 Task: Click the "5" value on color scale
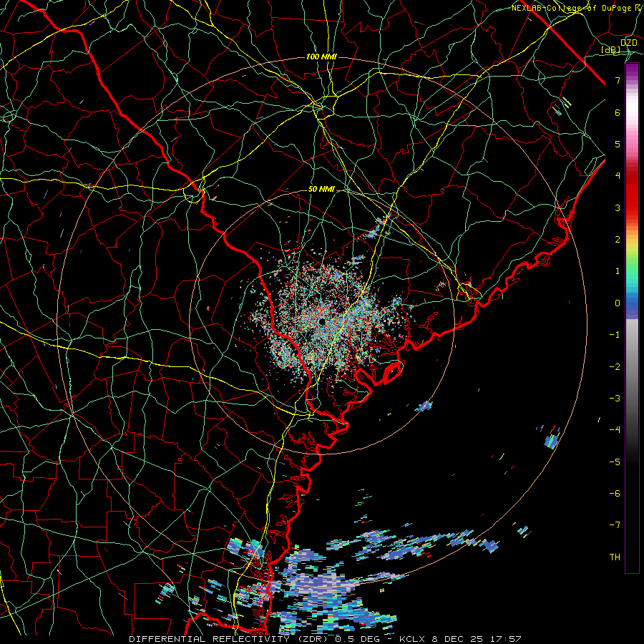[x=618, y=144]
